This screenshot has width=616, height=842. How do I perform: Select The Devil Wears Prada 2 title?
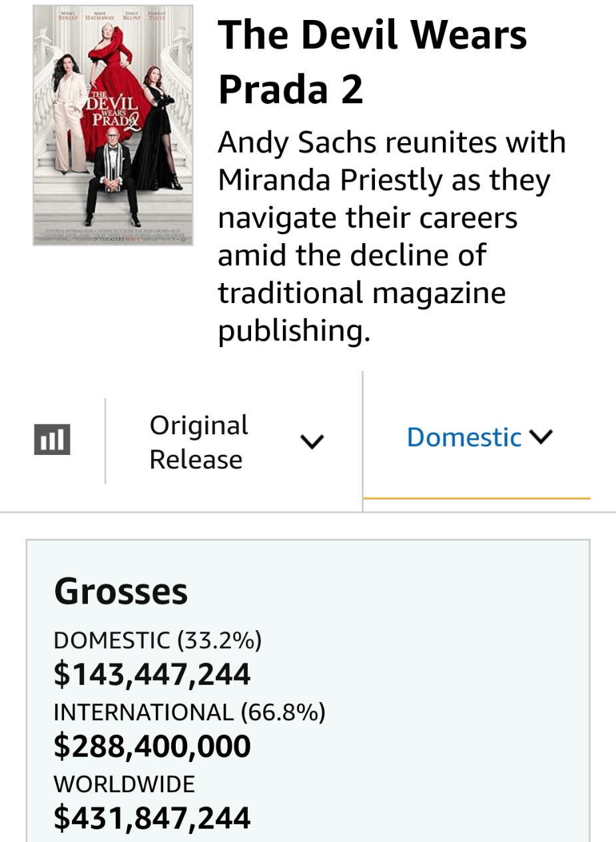372,61
